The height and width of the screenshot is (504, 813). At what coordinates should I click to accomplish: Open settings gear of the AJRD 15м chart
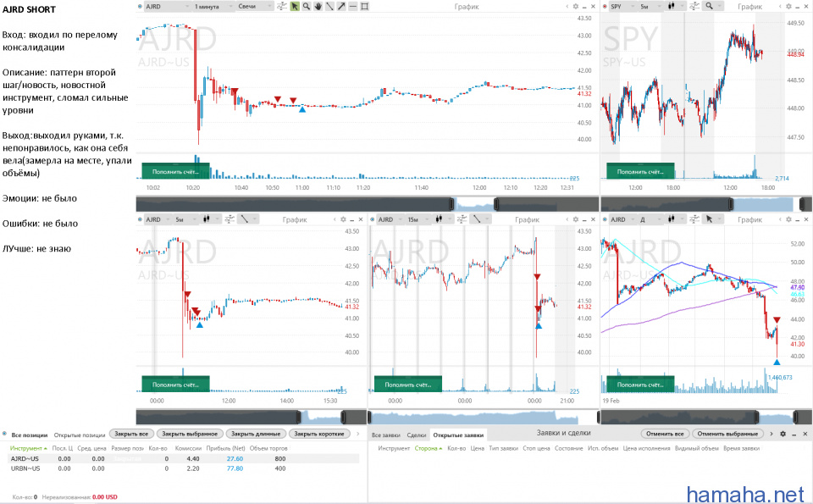576,219
